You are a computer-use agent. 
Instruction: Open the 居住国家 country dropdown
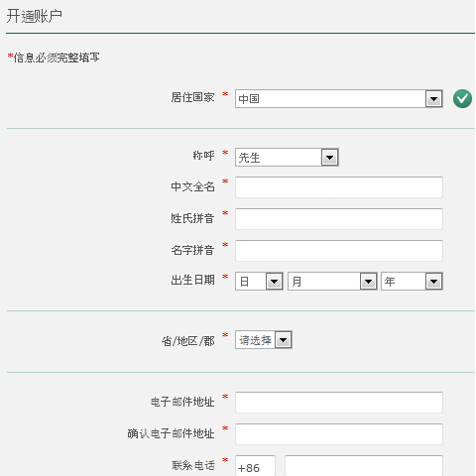tap(339, 98)
